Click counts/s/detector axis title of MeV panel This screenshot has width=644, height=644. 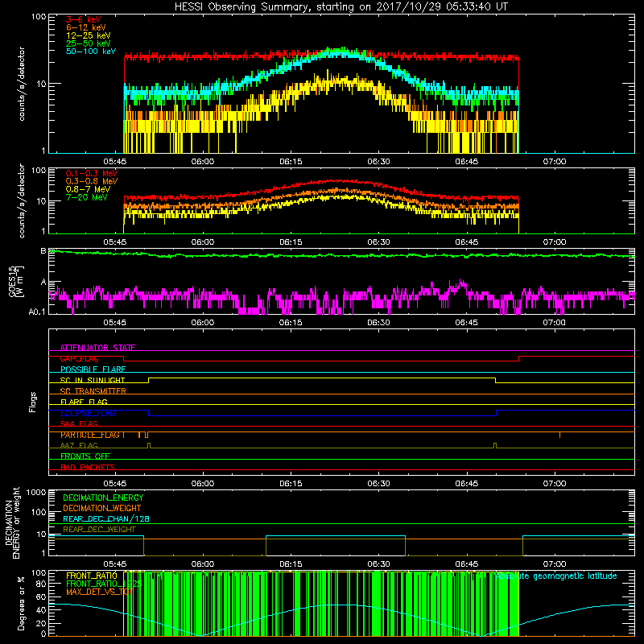[x=22, y=200]
